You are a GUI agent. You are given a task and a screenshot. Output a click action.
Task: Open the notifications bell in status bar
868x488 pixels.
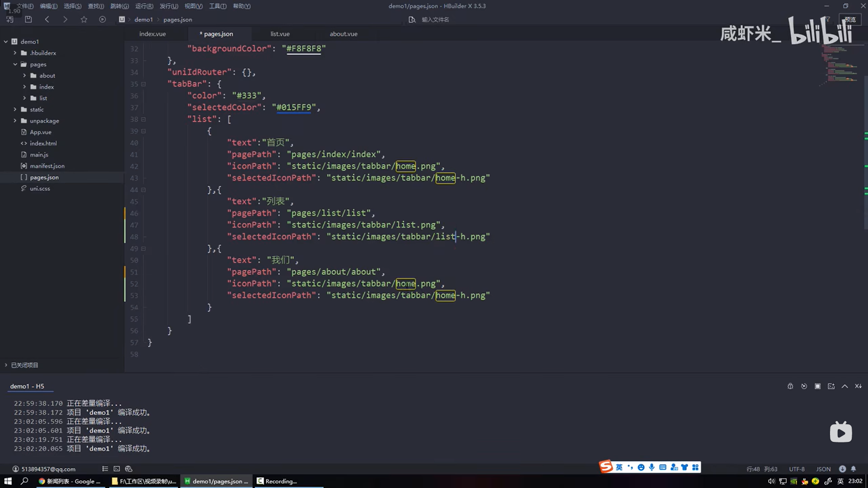tap(854, 469)
